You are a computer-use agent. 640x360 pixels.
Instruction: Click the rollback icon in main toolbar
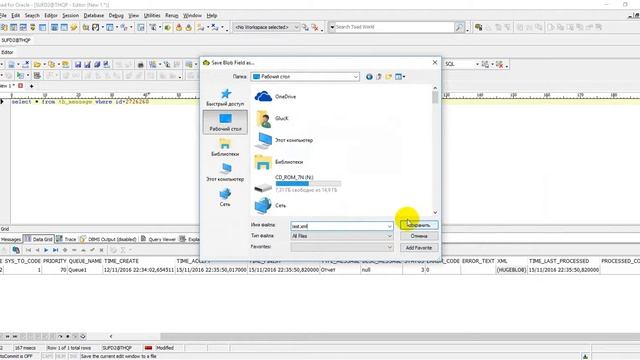pos(188,27)
